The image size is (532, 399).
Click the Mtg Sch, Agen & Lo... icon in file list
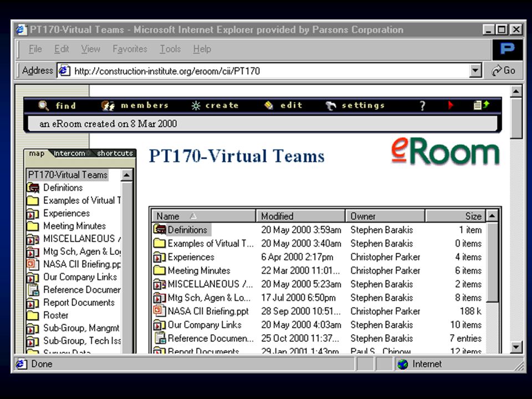[x=159, y=298]
